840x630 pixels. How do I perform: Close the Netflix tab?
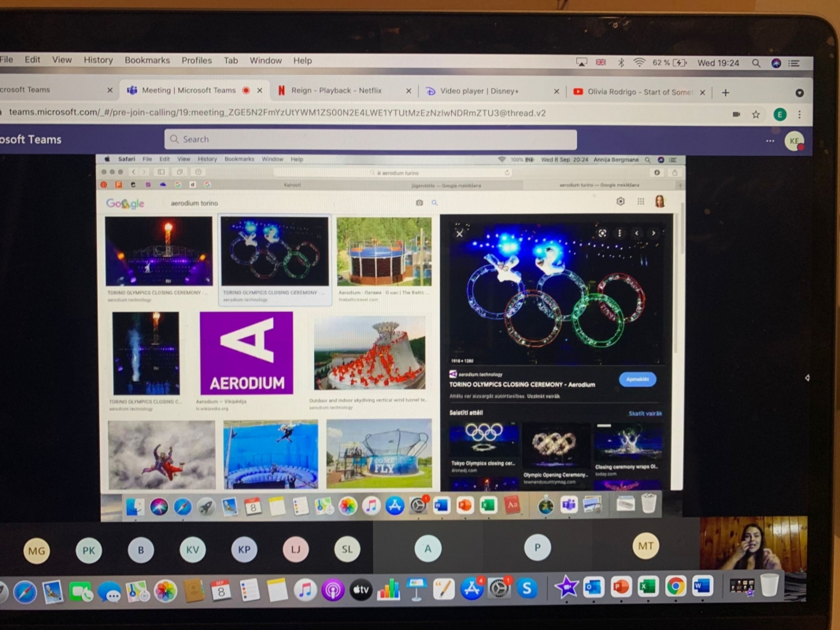408,91
